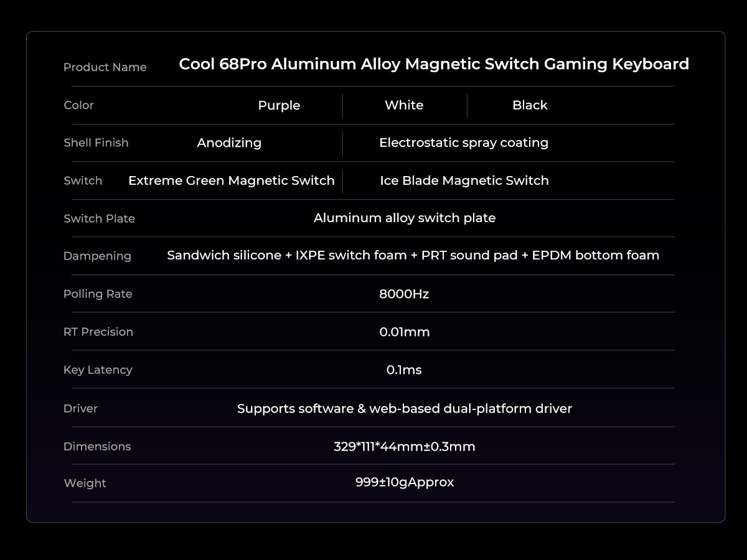Select the "329*111*44mm±0.3mm" value

[405, 446]
